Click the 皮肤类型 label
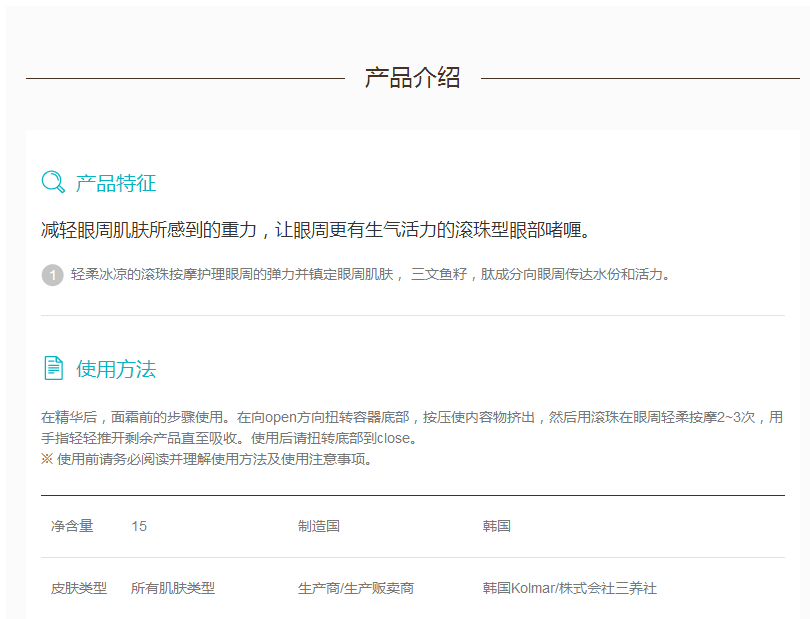810x619 pixels. coord(78,588)
